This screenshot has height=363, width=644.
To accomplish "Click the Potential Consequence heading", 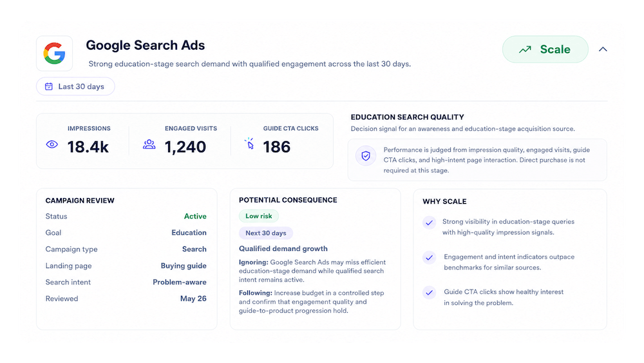I will pyautogui.click(x=288, y=201).
